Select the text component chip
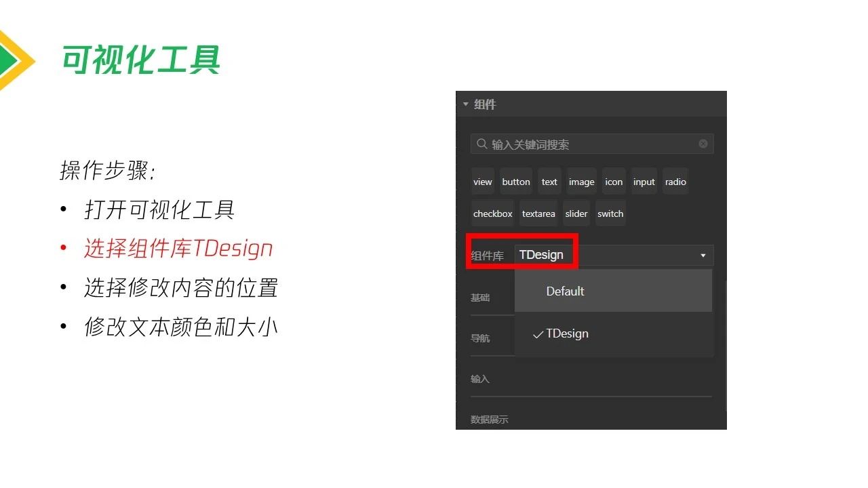Image resolution: width=868 pixels, height=488 pixels. pyautogui.click(x=549, y=182)
